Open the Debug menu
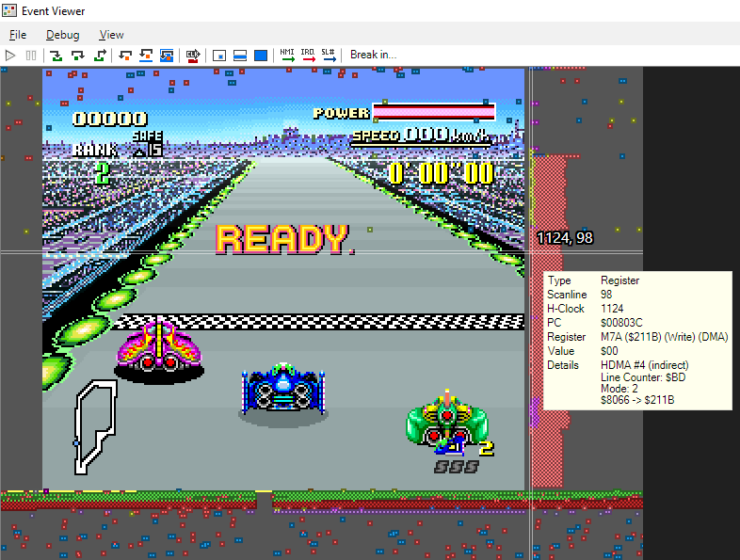 (x=63, y=35)
